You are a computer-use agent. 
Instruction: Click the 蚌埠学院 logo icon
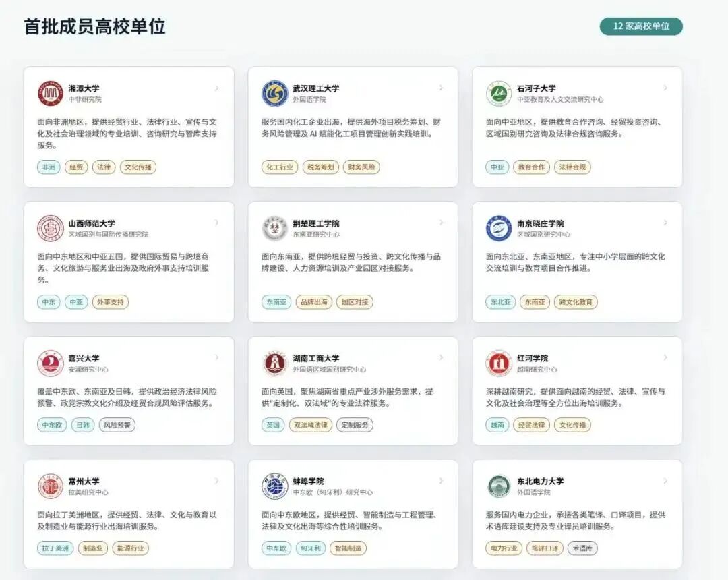tap(274, 486)
